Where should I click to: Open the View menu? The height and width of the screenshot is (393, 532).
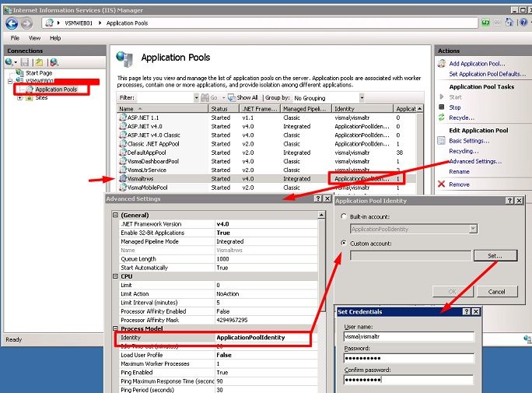click(34, 38)
